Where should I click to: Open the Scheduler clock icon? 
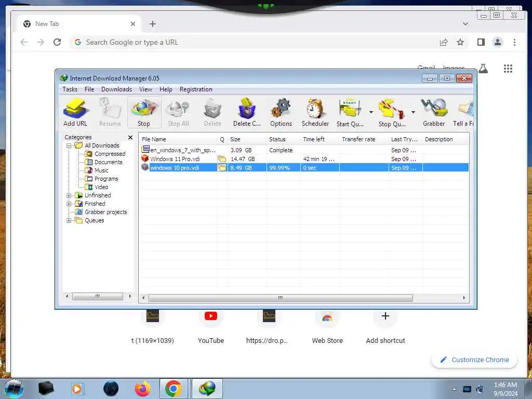315,112
